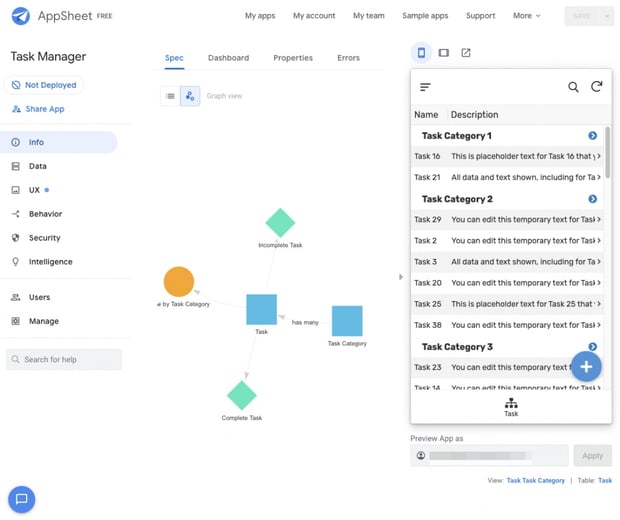Click the Task Category table node
This screenshot has height=520, width=620.
tap(347, 321)
